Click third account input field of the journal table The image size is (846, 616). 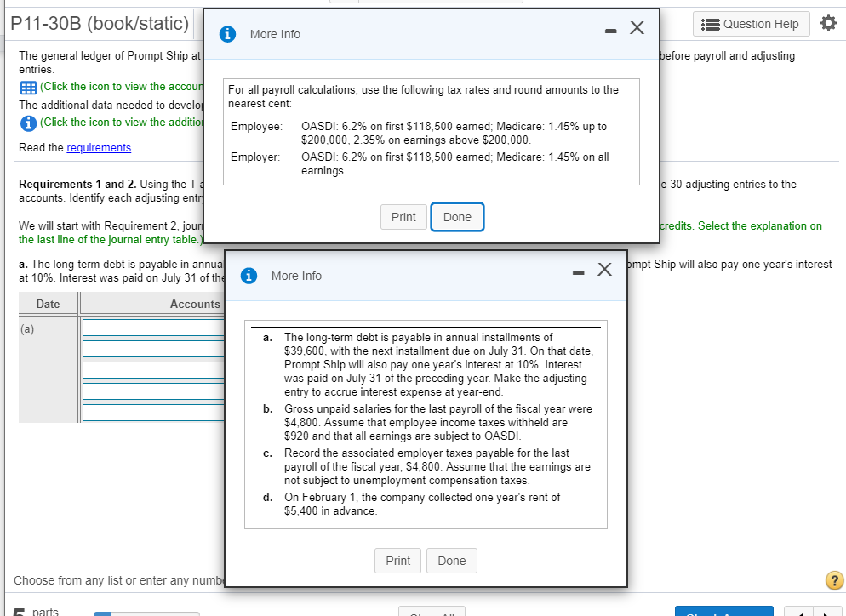[154, 370]
